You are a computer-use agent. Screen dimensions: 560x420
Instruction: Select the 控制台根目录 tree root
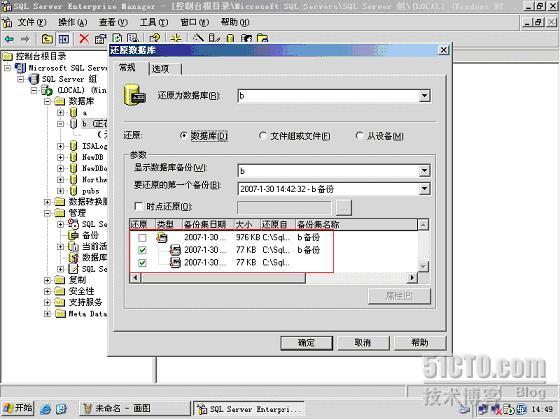[x=41, y=56]
